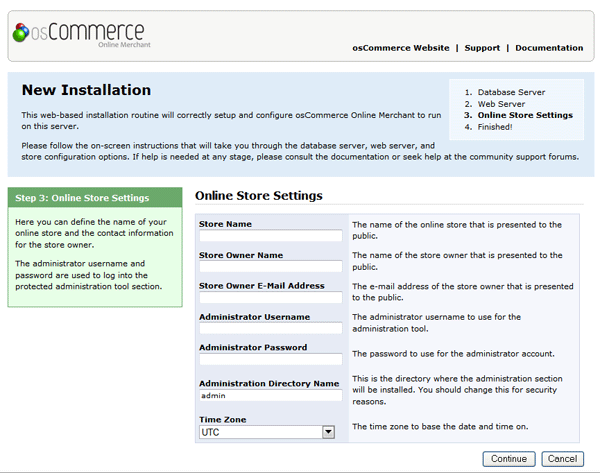Open the Time Zone dropdown
The width and height of the screenshot is (600, 473).
click(265, 432)
